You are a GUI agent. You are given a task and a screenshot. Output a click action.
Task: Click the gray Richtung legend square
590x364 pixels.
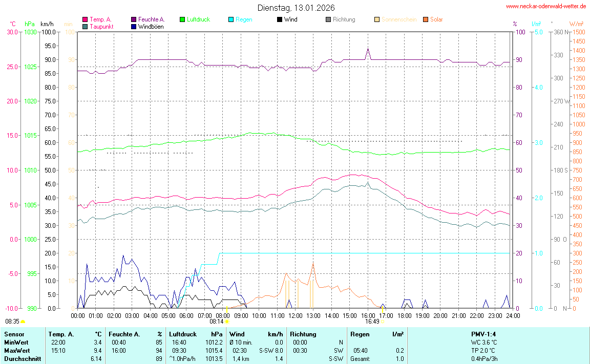pos(328,19)
